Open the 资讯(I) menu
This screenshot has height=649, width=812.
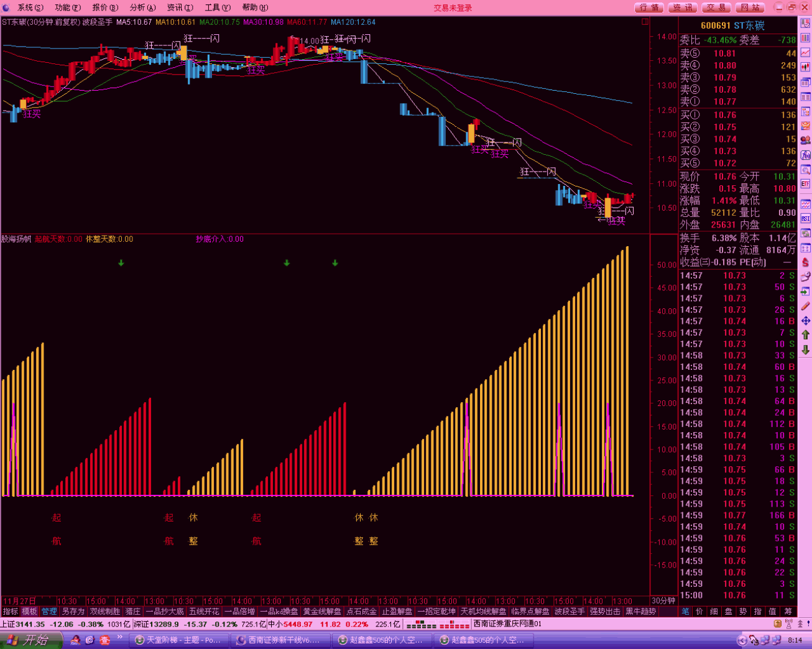pyautogui.click(x=180, y=7)
